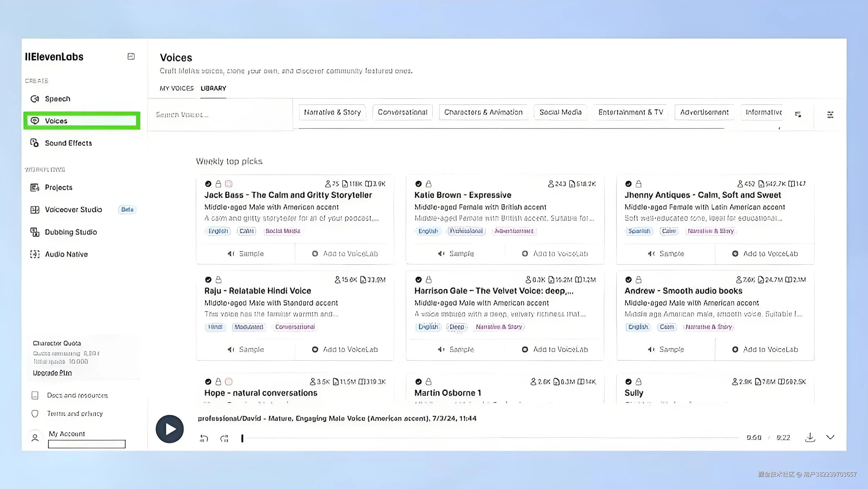Viewport: 868px width, 489px height.
Task: Collapse the audio player with chevron
Action: click(x=830, y=437)
